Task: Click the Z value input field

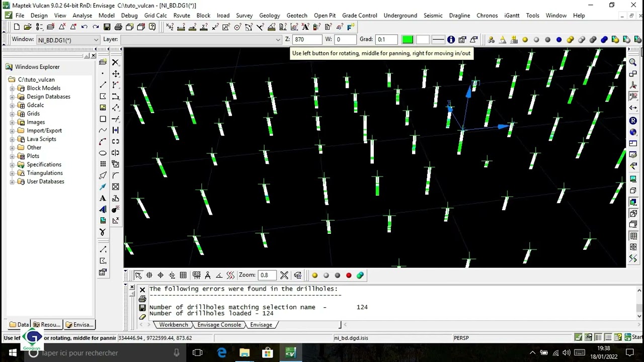Action: (307, 40)
